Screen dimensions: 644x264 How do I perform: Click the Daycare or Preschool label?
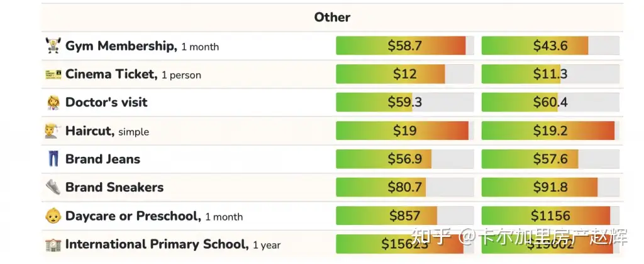tap(133, 216)
